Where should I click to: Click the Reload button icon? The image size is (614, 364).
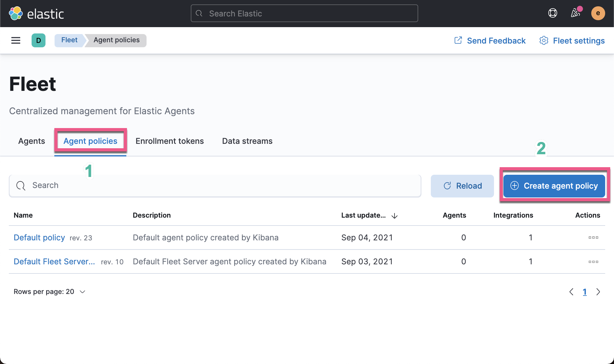coord(447,185)
